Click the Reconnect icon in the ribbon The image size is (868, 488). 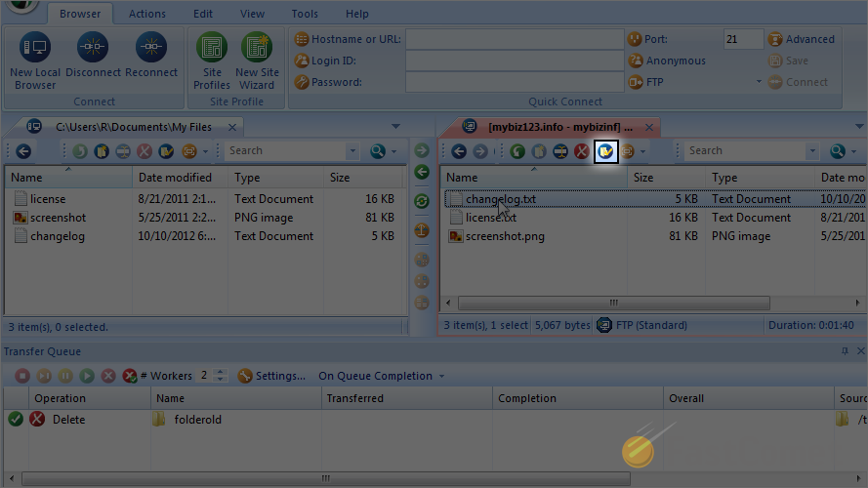150,47
